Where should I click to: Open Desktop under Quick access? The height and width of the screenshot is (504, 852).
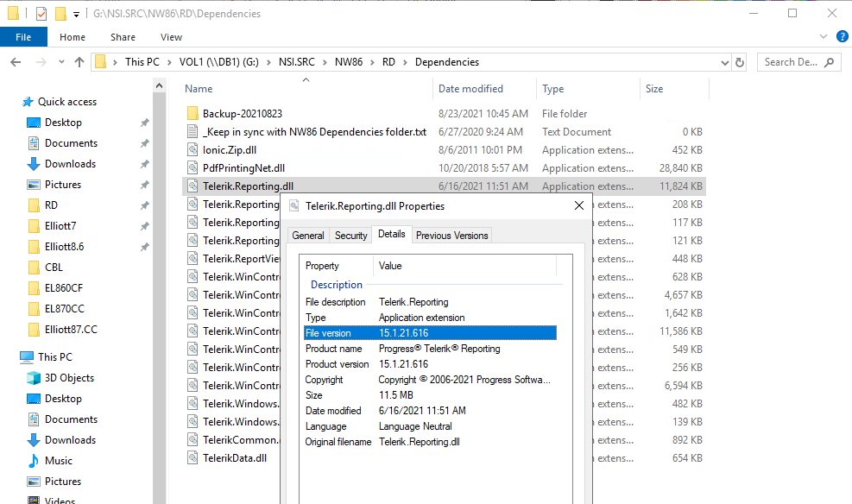click(x=63, y=123)
